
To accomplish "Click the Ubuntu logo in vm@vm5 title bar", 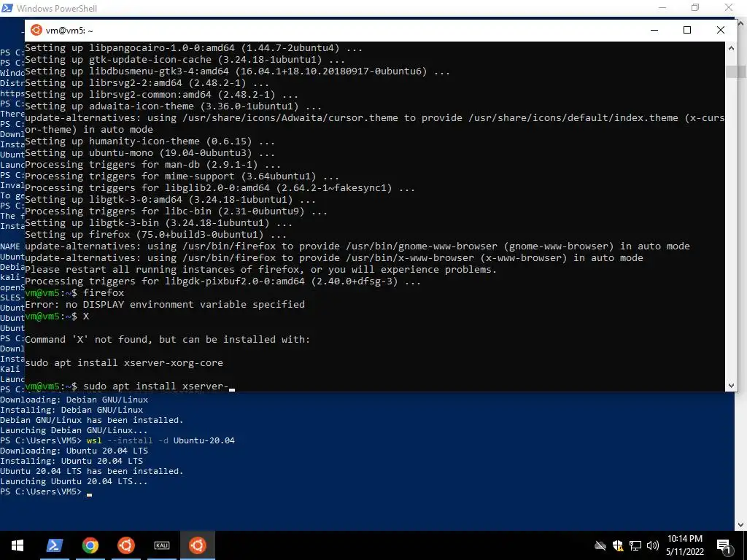I will (x=36, y=30).
